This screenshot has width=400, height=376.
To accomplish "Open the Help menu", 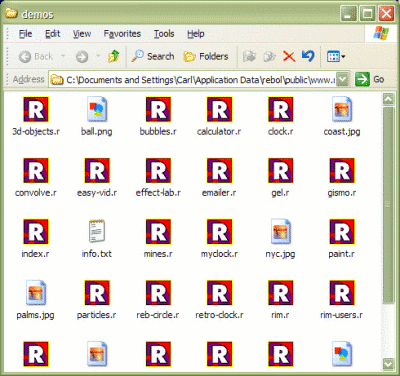I will pyautogui.click(x=196, y=34).
